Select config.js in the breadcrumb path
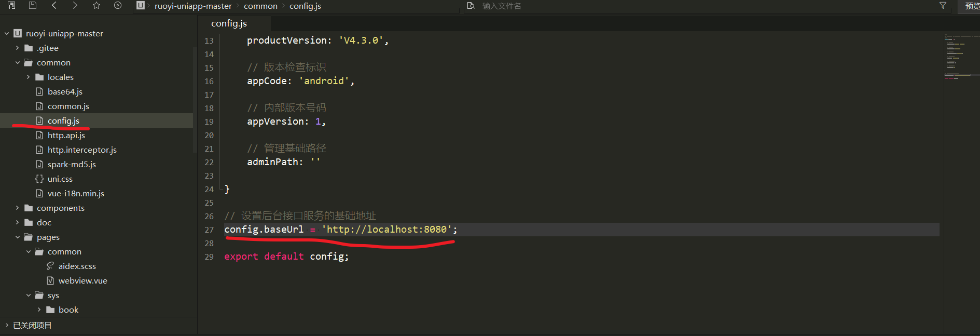The height and width of the screenshot is (336, 980). [x=305, y=6]
